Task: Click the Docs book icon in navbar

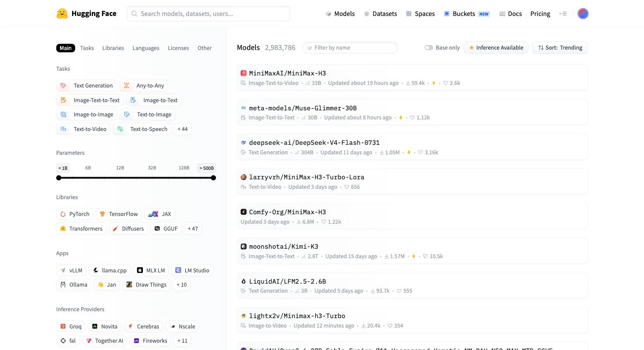Action: tap(502, 14)
